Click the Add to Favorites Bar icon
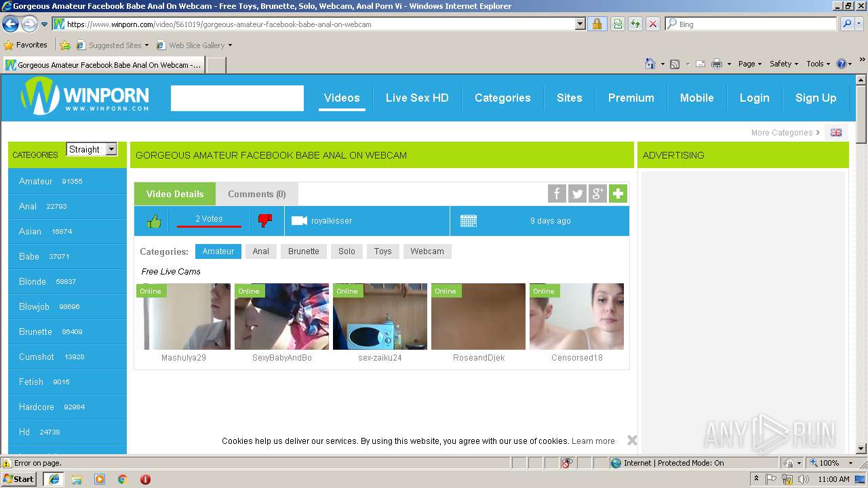This screenshot has width=868, height=488. click(x=65, y=45)
